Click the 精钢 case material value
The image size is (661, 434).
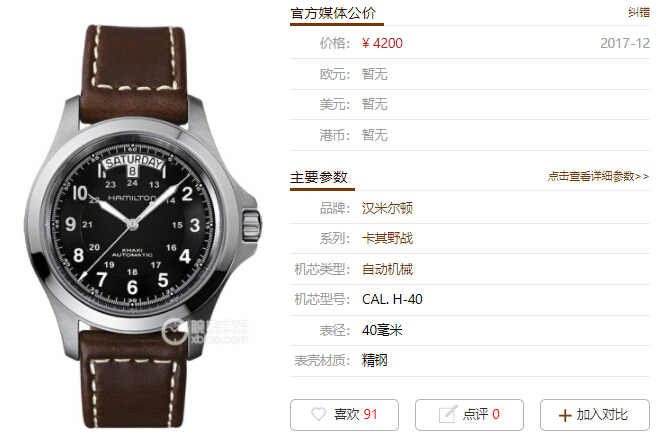pos(374,360)
